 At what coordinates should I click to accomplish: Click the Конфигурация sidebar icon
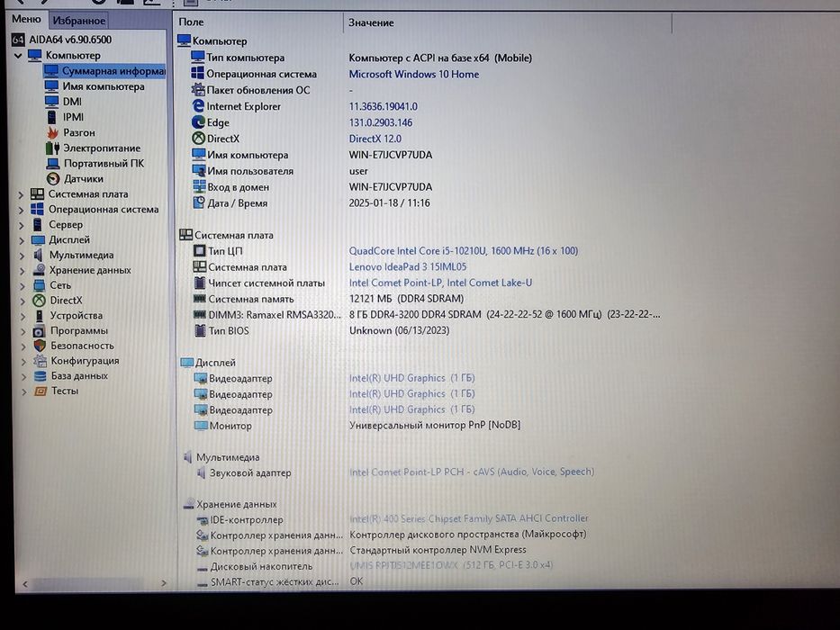coord(41,361)
